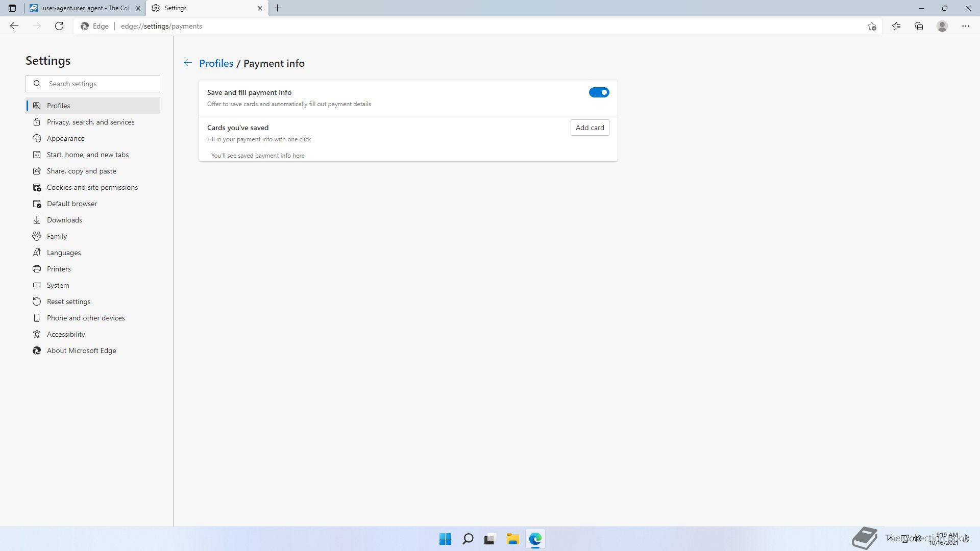Open About Microsoft Edge page
980x551 pixels.
pyautogui.click(x=93, y=350)
